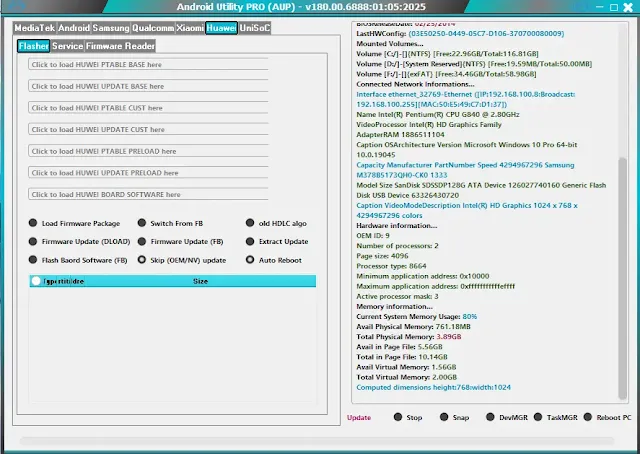Click the Computed dimensions height:768 line
640x454 pixels.
(433, 387)
